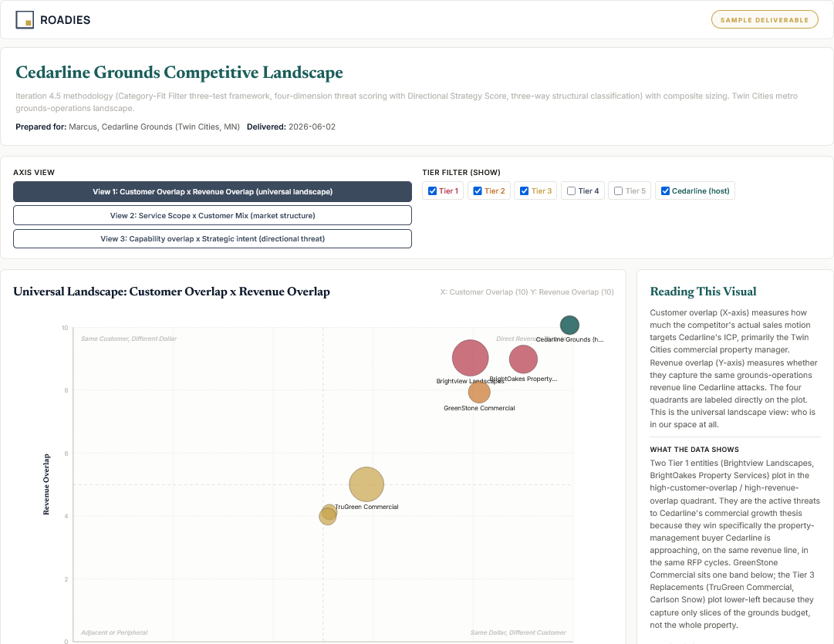The height and width of the screenshot is (644, 834).
Task: Click the BrightOakes Property bubble
Action: tap(523, 359)
